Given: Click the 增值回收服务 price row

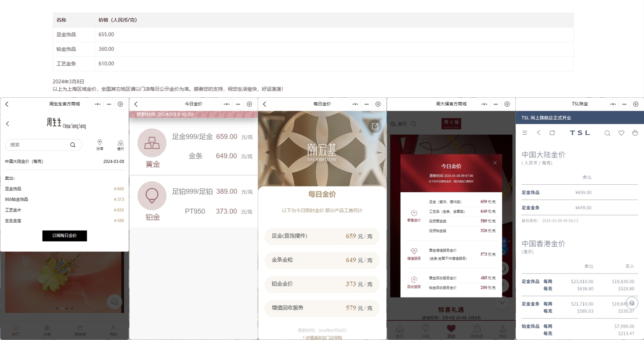Looking at the screenshot, I should [x=322, y=308].
